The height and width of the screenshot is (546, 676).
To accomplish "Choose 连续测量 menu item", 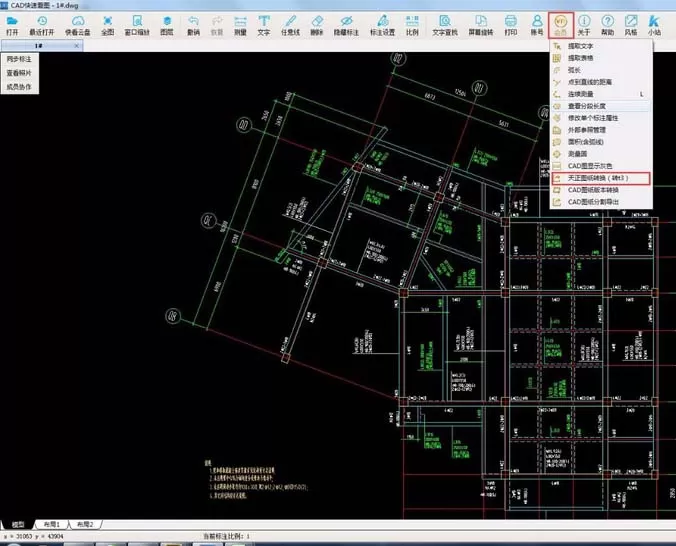I will [x=601, y=94].
